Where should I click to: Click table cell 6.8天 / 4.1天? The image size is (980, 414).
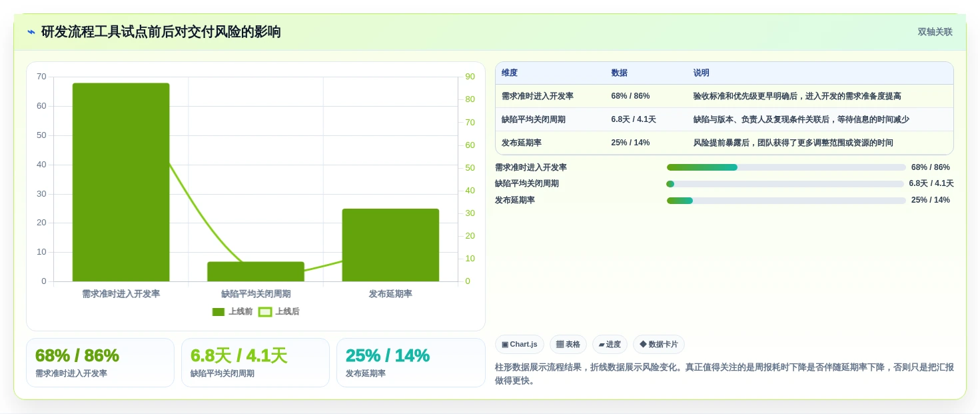[634, 119]
